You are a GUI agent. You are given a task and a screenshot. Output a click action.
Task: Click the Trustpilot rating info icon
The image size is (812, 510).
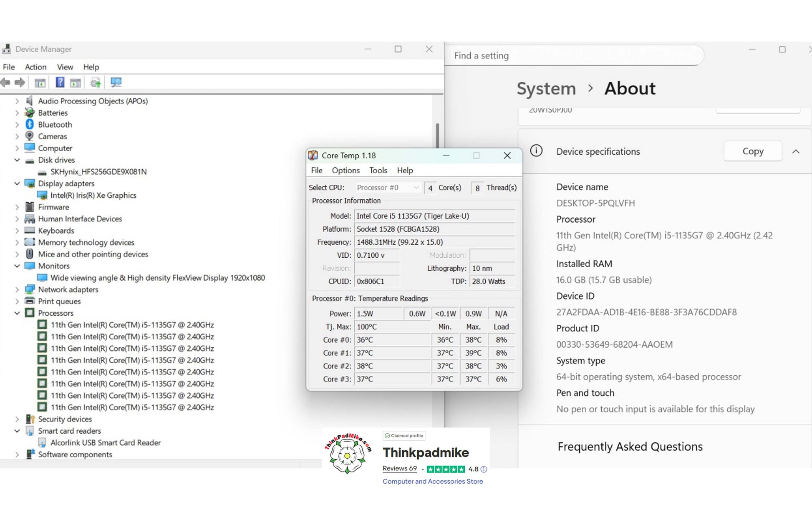[x=484, y=469]
